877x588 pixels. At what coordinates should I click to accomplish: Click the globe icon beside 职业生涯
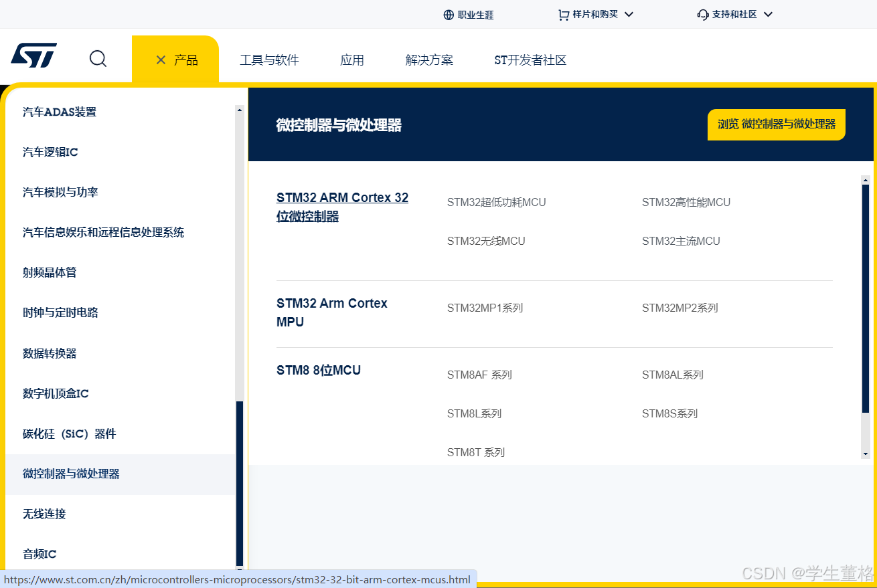449,15
